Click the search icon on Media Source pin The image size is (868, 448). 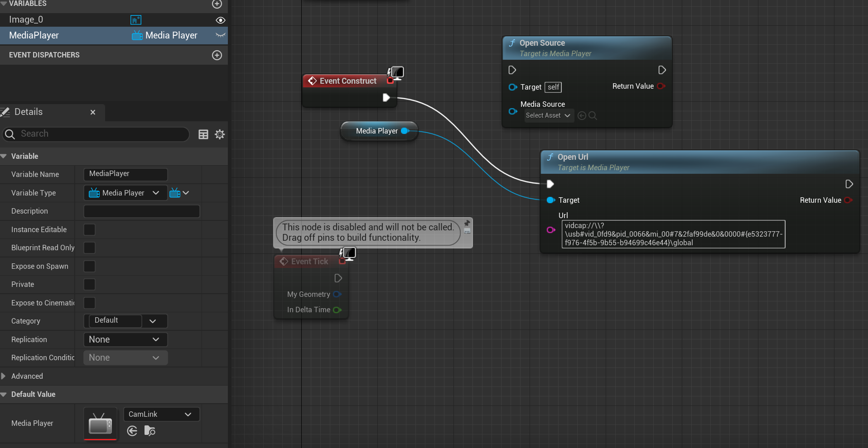593,116
